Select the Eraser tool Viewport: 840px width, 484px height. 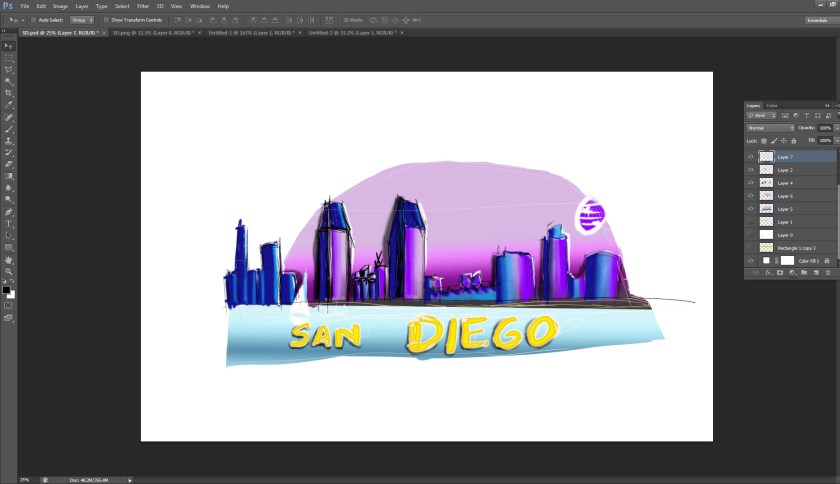[x=9, y=164]
